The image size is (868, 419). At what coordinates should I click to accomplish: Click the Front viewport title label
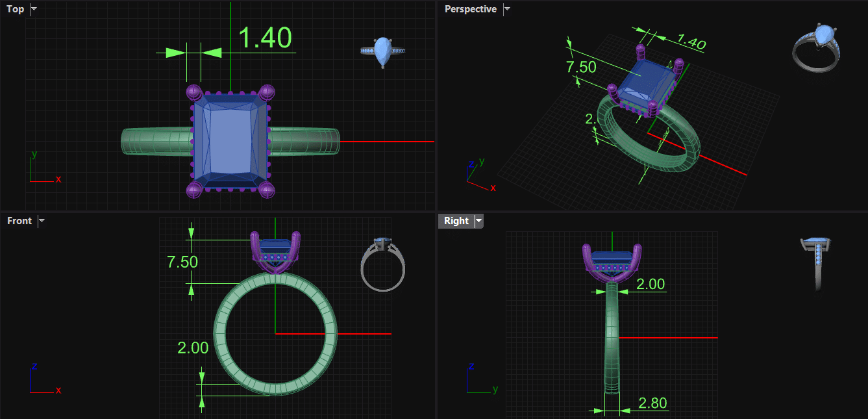click(x=19, y=221)
